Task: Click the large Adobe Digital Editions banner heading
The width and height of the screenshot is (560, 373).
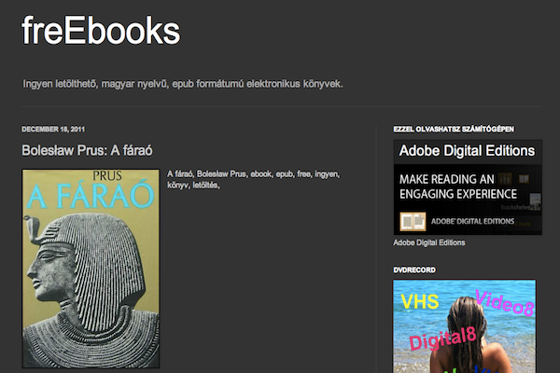Action: click(x=467, y=151)
